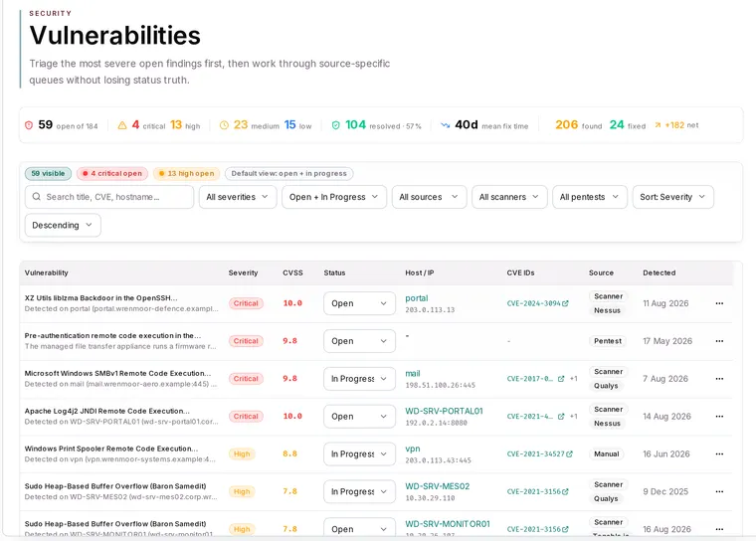Screen dimensions: 756x541
Task: Click the arrow icon beside +182 net
Action: point(658,125)
